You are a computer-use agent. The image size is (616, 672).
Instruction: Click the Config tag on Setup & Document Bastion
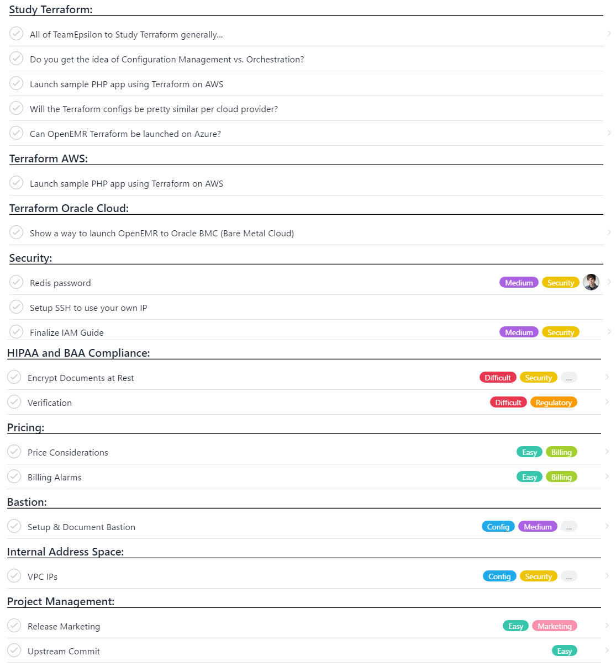[x=498, y=526]
